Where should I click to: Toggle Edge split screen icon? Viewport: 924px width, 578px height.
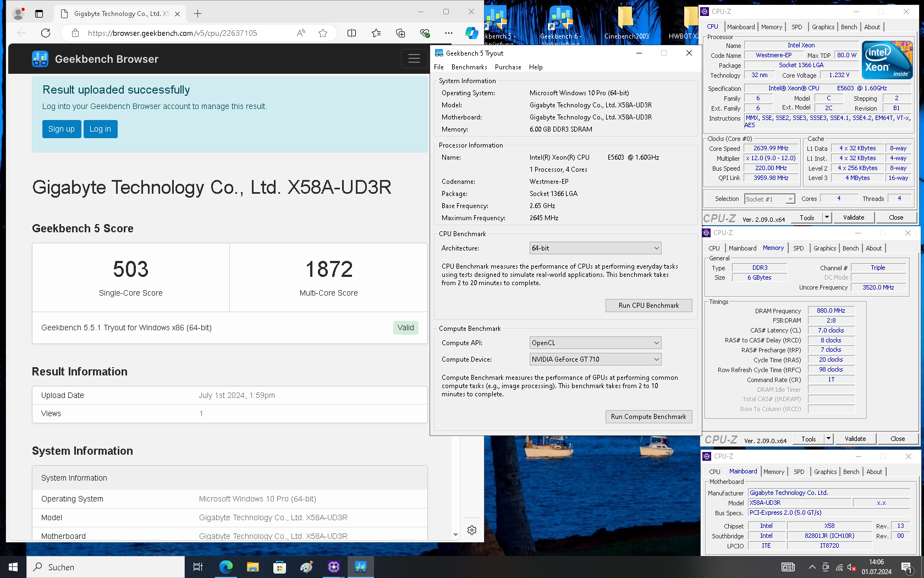tap(352, 33)
